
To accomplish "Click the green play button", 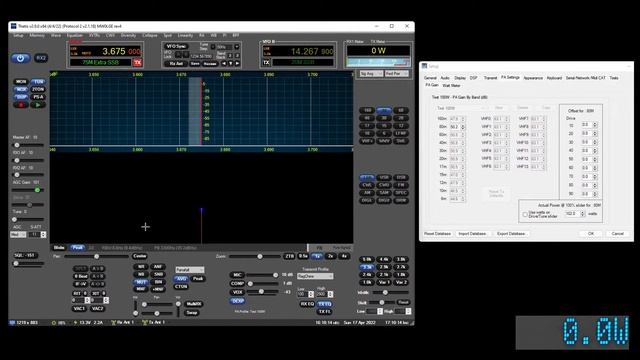I will [x=38, y=105].
